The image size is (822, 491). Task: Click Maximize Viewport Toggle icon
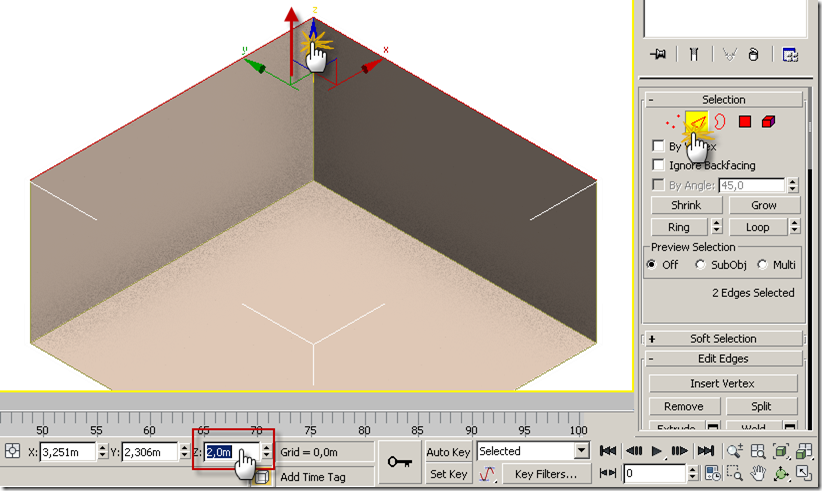pos(804,473)
